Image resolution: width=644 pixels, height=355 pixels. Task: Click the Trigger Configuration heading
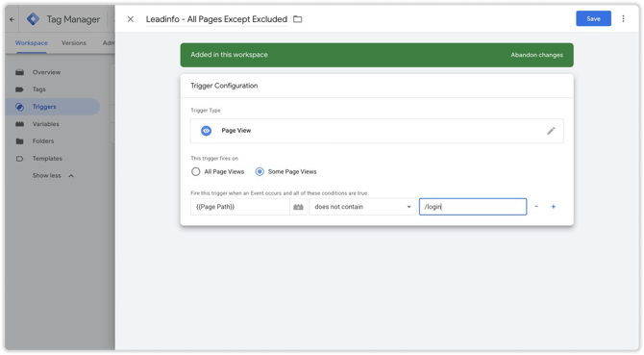(224, 86)
